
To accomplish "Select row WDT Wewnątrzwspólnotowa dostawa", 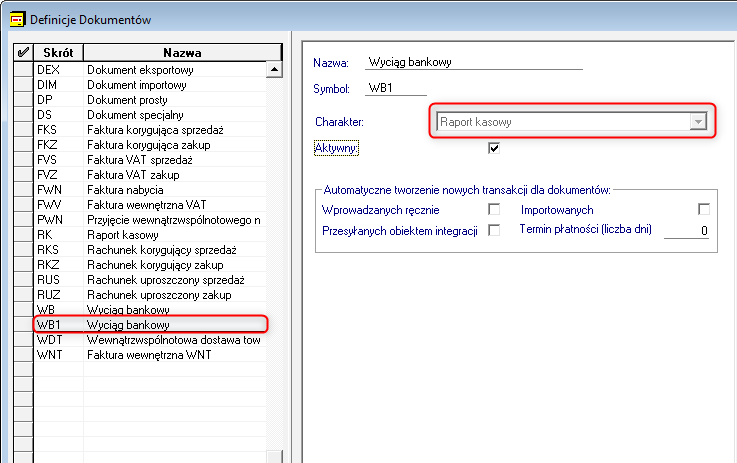I will tap(150, 340).
